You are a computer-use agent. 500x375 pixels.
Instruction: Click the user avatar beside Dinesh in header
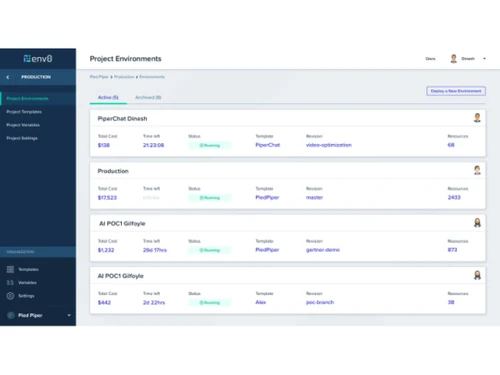[453, 59]
